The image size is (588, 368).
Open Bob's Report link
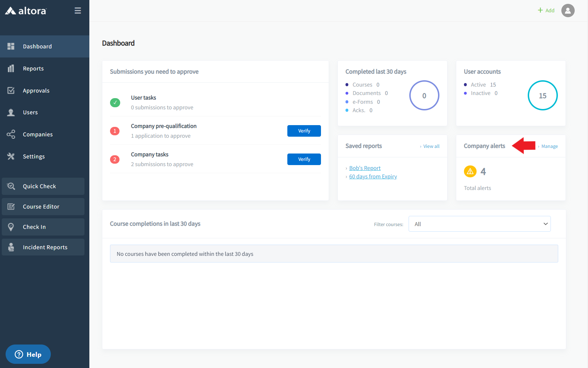click(365, 168)
